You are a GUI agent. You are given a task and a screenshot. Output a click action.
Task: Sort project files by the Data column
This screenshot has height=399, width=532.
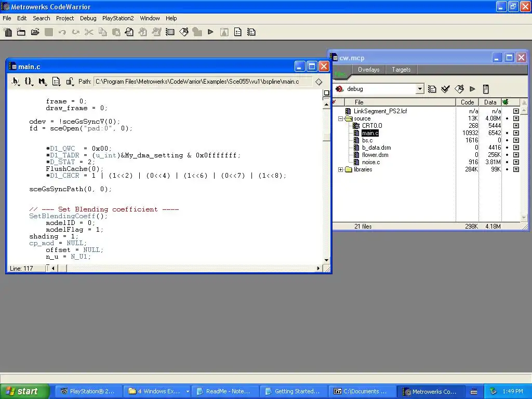(490, 102)
